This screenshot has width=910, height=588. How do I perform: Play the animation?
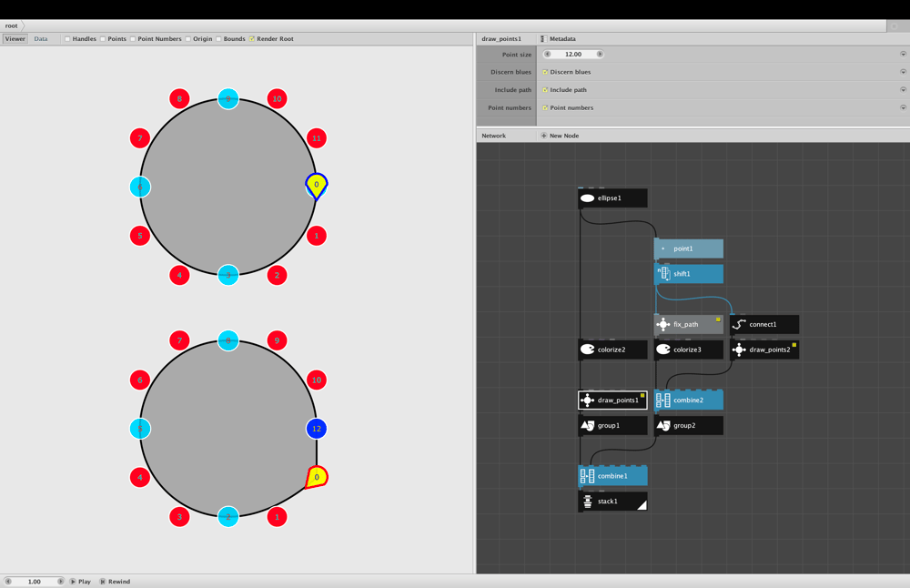(81, 581)
